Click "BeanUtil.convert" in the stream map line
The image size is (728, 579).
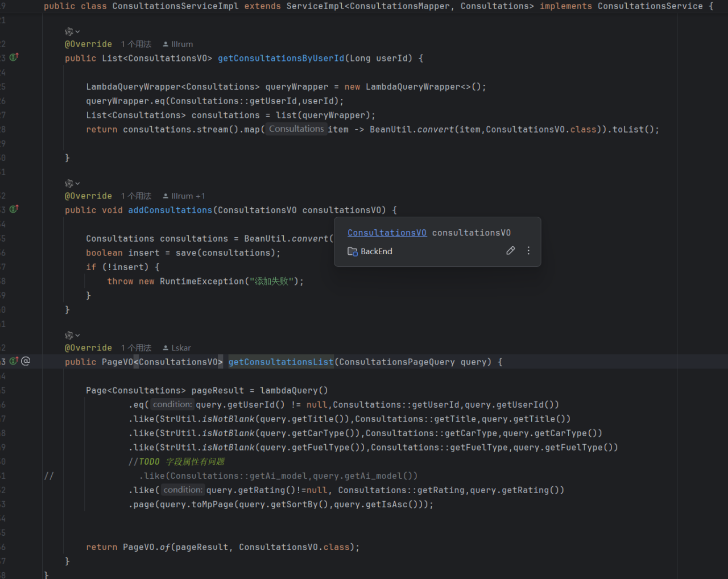click(x=412, y=130)
